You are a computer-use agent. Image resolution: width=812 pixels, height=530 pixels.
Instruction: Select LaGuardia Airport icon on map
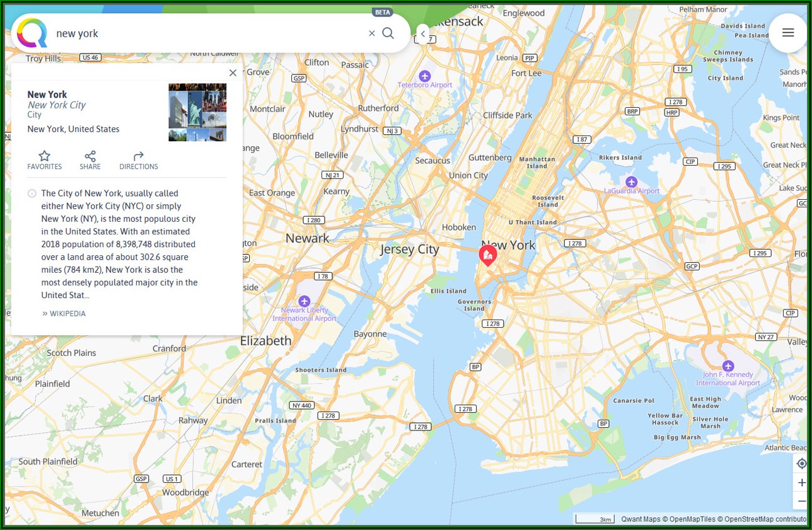pyautogui.click(x=631, y=182)
